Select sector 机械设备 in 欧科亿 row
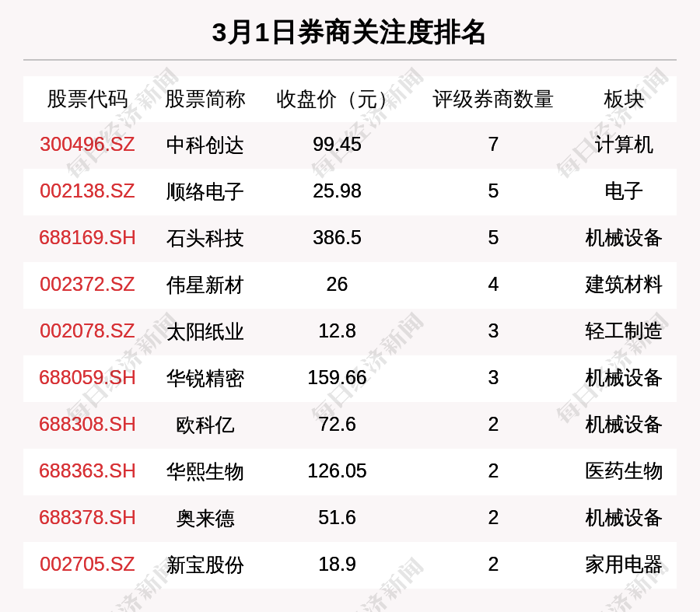The image size is (700, 612). point(624,425)
